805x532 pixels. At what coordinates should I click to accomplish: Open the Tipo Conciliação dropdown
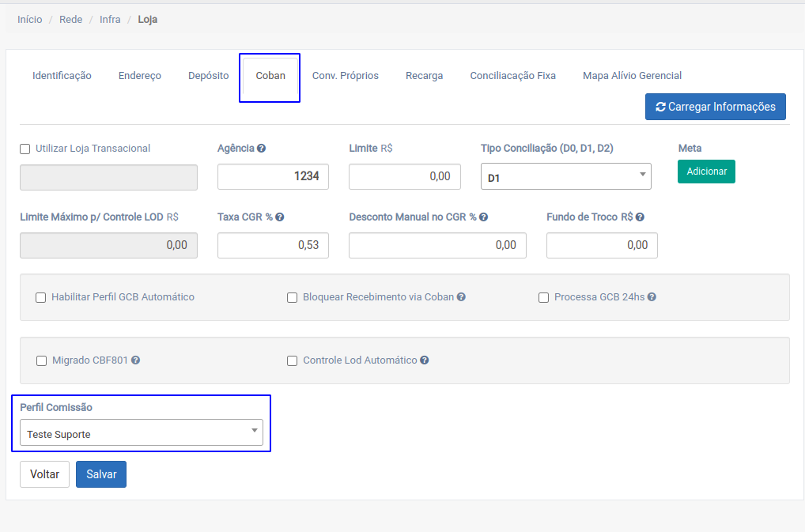565,177
